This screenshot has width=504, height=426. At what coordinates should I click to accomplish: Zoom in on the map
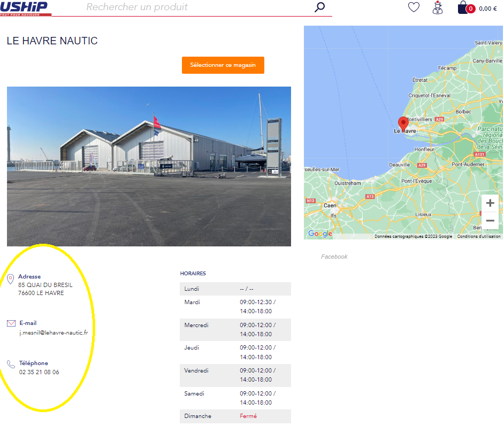pos(490,204)
